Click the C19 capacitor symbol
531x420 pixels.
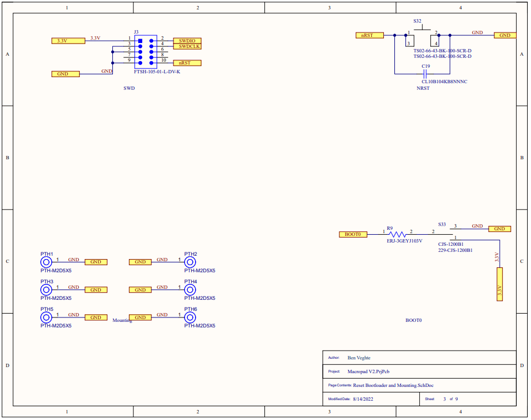[x=425, y=73]
